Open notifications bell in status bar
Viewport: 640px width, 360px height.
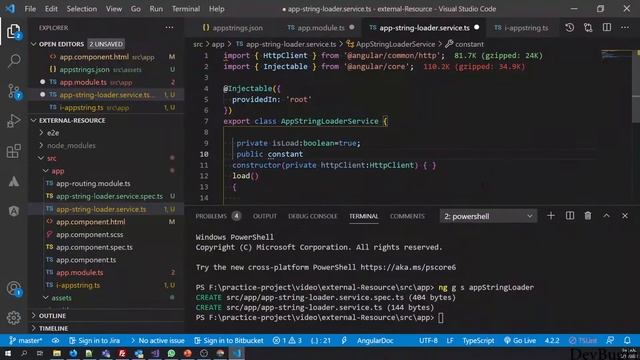[627, 340]
